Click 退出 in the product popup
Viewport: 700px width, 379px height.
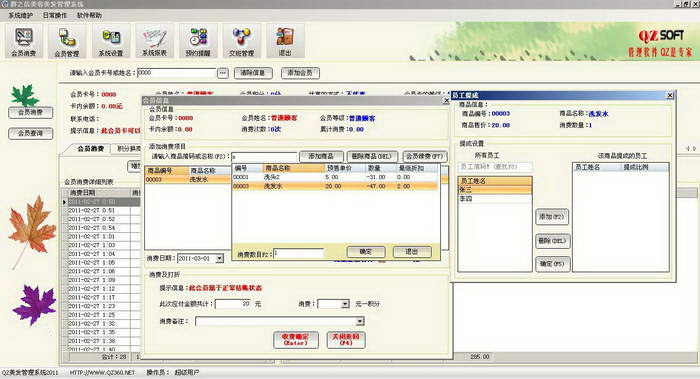(x=412, y=252)
